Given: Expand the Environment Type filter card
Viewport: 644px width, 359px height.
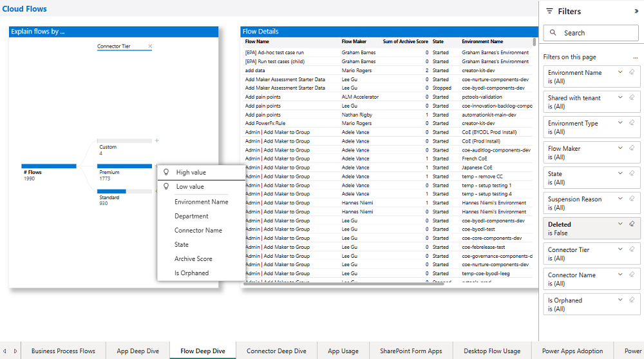Looking at the screenshot, I should [620, 122].
